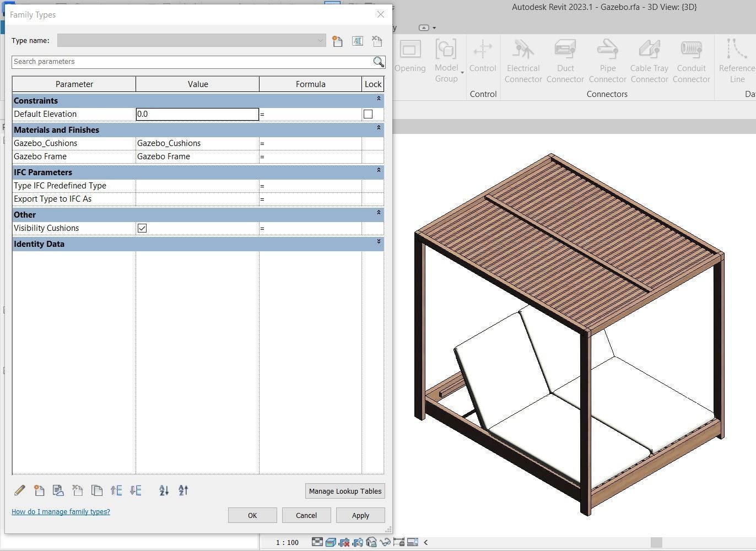Click the Pipe Connector tool
756x551 pixels.
point(608,61)
